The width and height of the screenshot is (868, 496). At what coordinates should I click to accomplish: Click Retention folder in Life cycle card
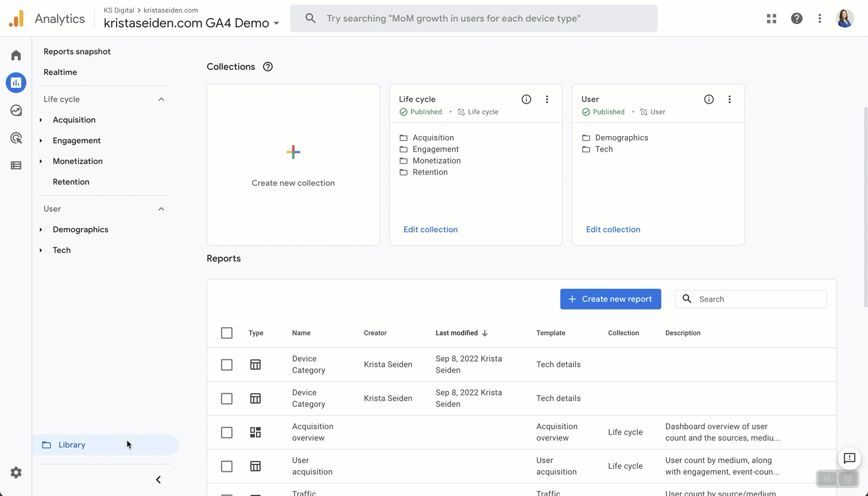(430, 172)
